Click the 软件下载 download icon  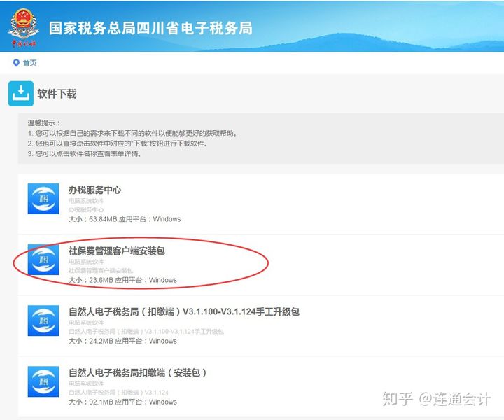coord(21,94)
